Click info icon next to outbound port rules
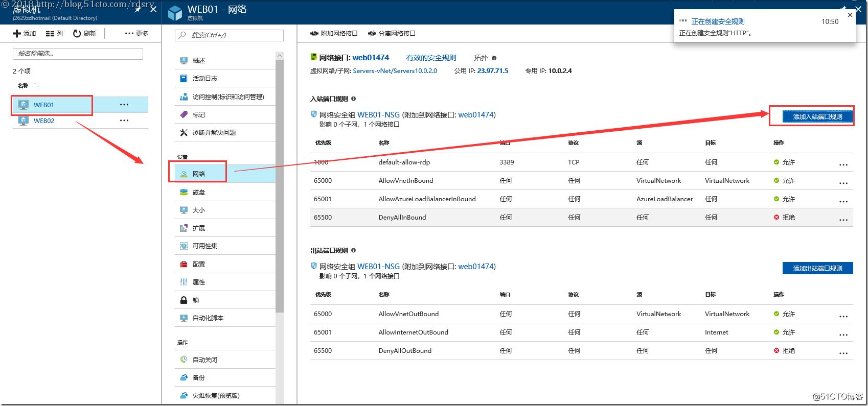 pyautogui.click(x=353, y=250)
